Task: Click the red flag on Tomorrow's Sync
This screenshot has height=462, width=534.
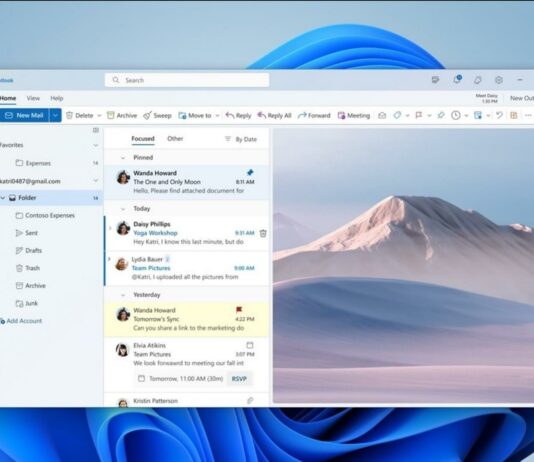Action: tap(239, 309)
